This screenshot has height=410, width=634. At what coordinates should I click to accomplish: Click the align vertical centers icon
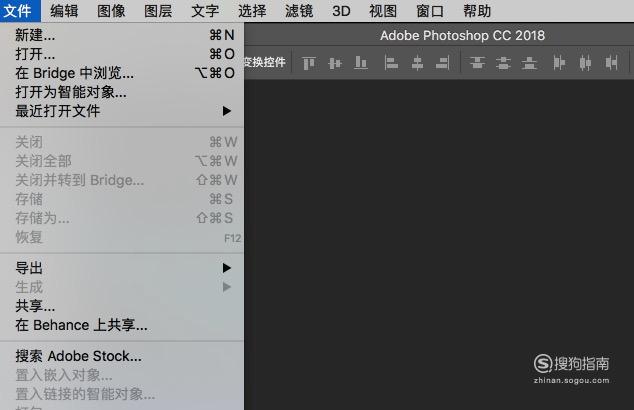[x=335, y=63]
